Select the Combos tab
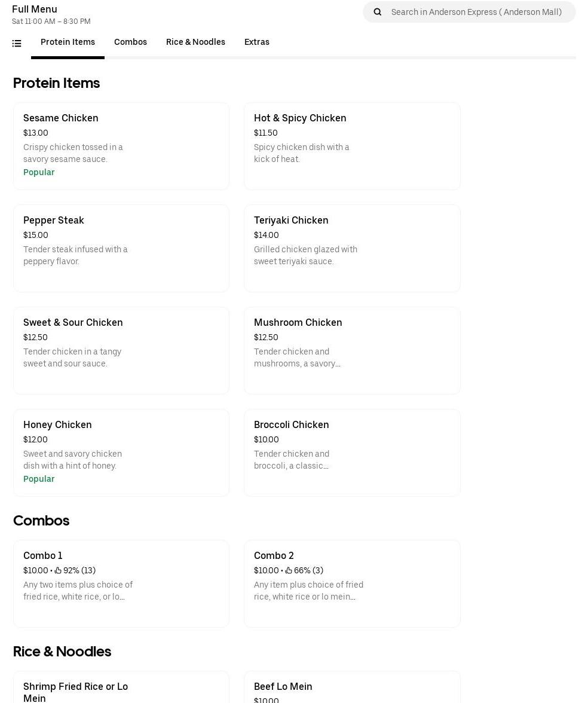The height and width of the screenshot is (703, 588). [130, 42]
